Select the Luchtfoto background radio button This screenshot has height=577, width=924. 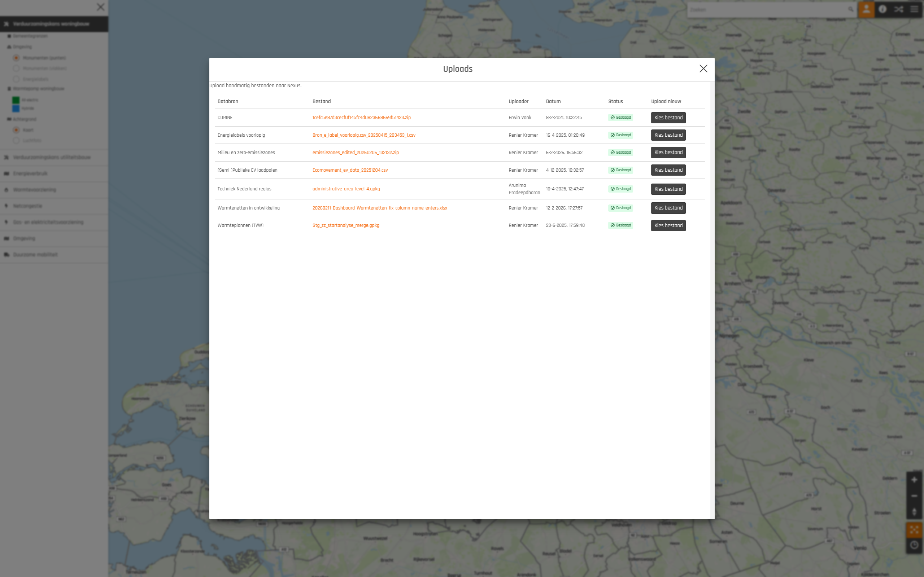click(16, 141)
